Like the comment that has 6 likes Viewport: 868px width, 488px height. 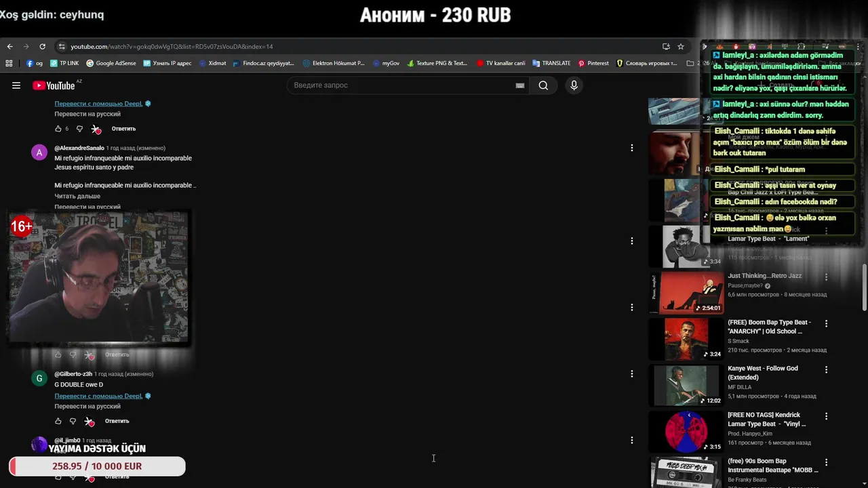point(58,129)
